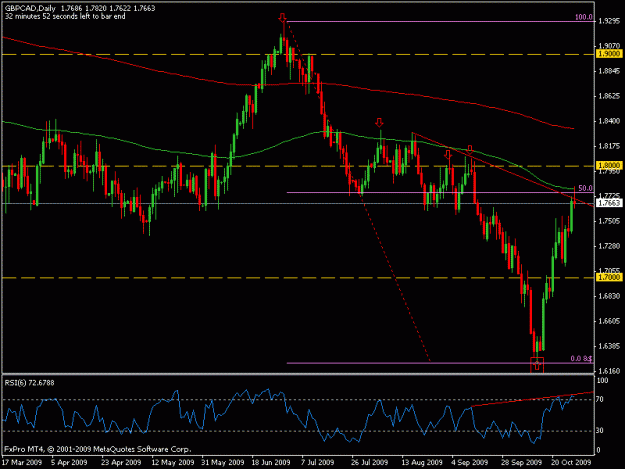Click the 1.7505 price scale value
This screenshot has width=625, height=469.
point(609,221)
